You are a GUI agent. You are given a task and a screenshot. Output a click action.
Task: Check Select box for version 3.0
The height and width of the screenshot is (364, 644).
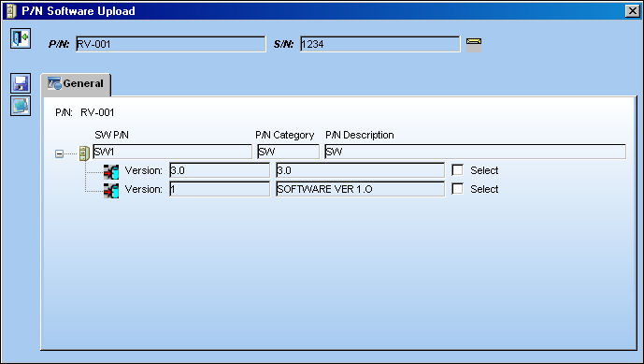click(x=457, y=170)
